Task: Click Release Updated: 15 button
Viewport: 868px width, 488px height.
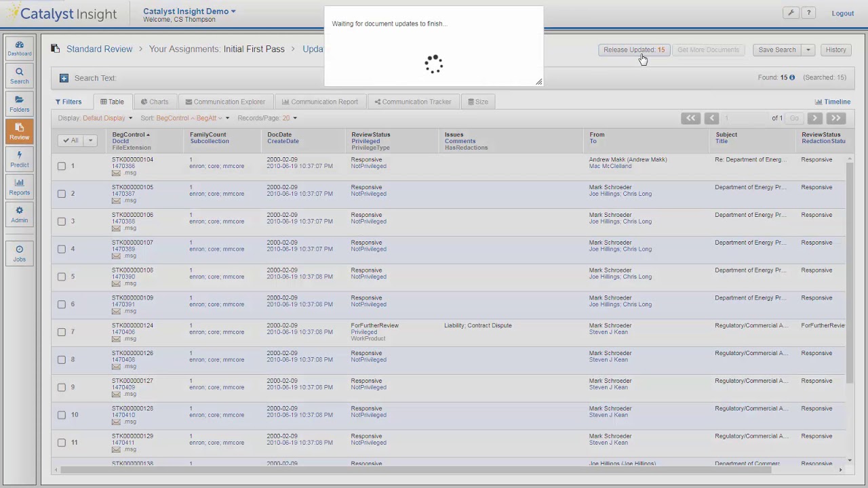Action: tap(634, 49)
